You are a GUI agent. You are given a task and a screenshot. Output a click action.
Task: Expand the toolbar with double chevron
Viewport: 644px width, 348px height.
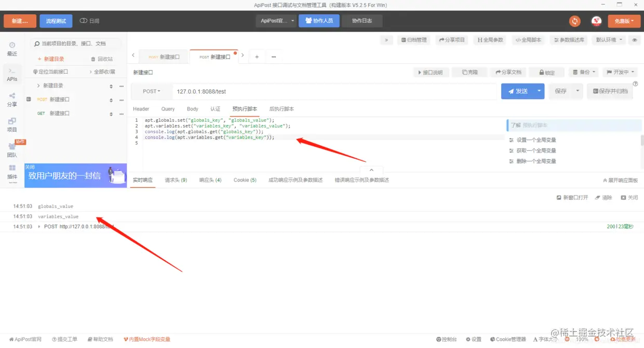[386, 40]
